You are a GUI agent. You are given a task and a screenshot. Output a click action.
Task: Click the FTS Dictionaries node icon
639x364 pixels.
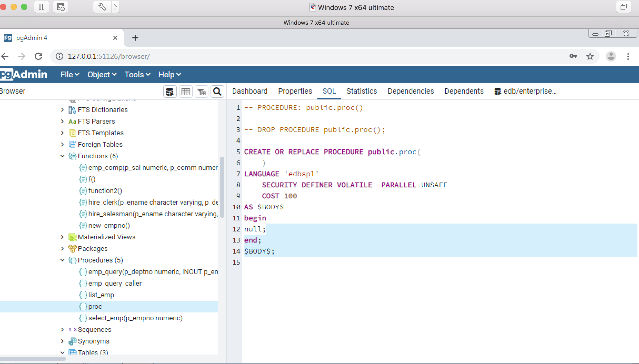click(72, 110)
